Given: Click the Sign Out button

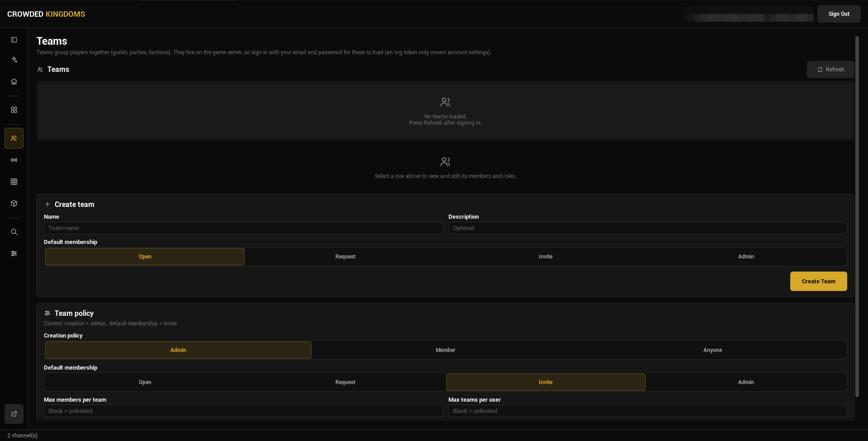Looking at the screenshot, I should (839, 14).
